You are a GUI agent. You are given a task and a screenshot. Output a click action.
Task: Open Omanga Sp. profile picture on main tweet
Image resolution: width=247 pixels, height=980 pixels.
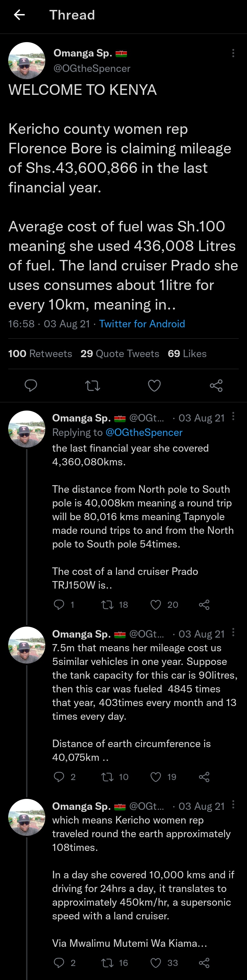27,61
